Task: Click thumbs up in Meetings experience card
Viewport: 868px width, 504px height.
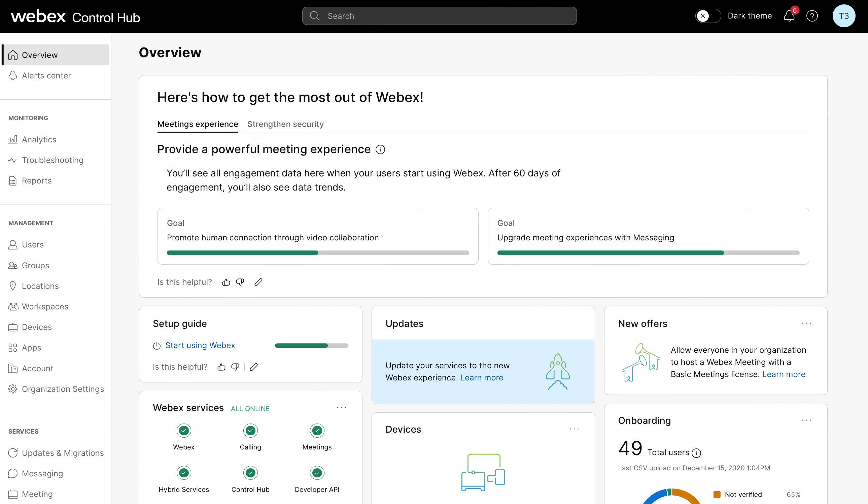Action: coord(226,282)
